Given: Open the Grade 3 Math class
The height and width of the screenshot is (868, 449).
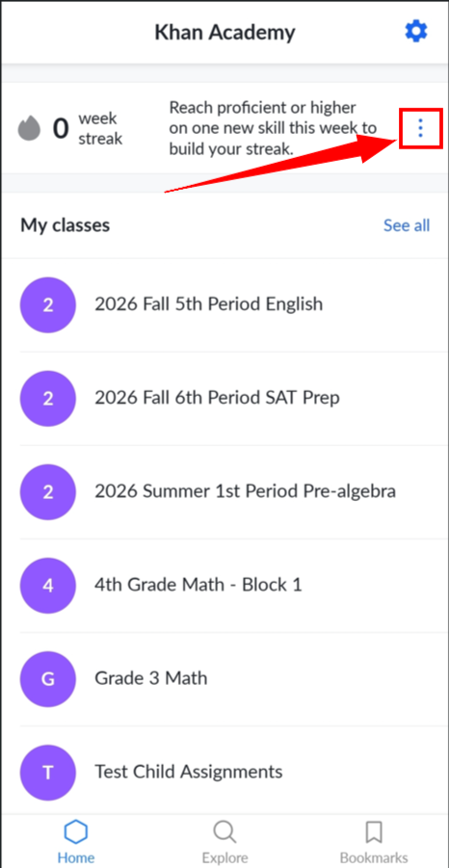Looking at the screenshot, I should click(224, 678).
